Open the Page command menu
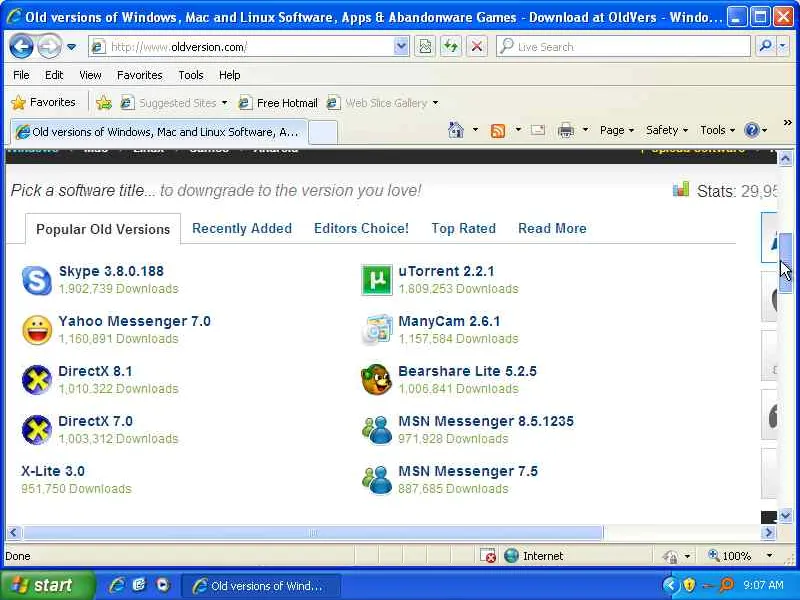The height and width of the screenshot is (600, 800). point(616,130)
